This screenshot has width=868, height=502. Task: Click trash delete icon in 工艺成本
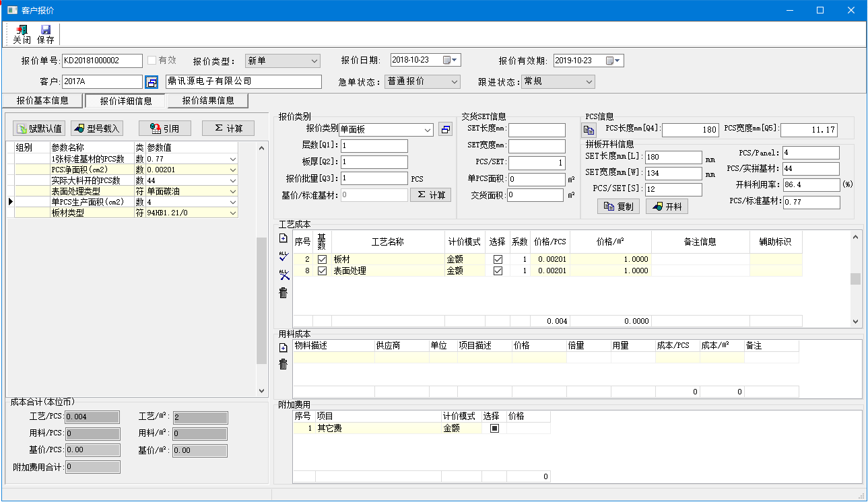click(283, 292)
